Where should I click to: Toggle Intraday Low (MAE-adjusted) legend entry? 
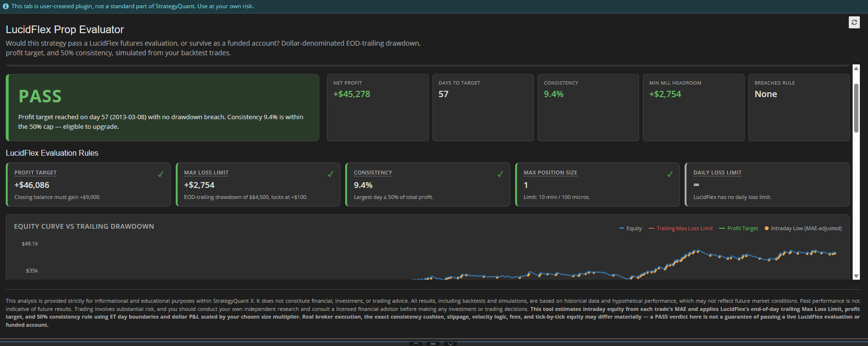(x=803, y=228)
